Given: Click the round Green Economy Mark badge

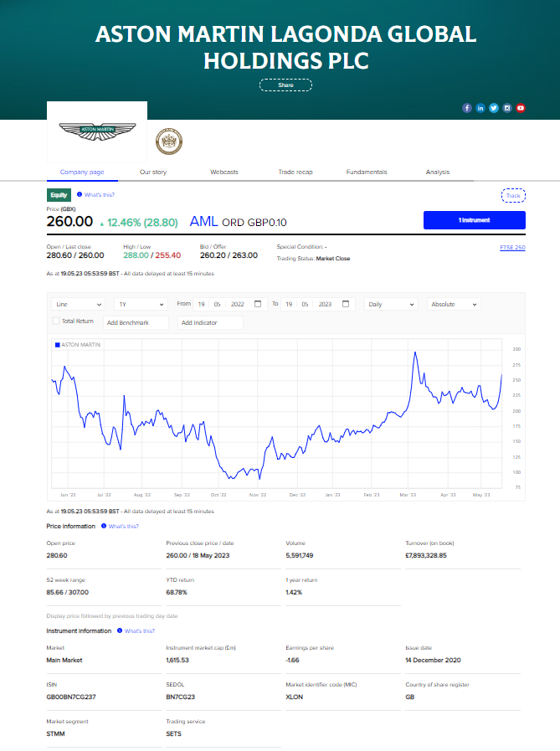Looking at the screenshot, I should (x=168, y=141).
